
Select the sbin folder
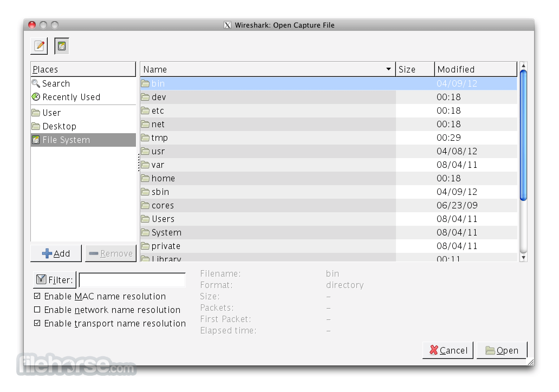(x=328, y=192)
